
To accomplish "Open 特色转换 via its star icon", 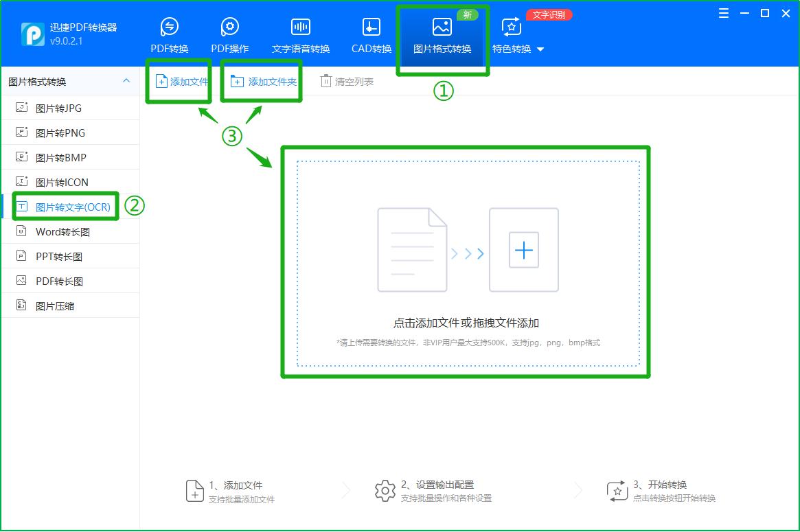I will [x=510, y=26].
